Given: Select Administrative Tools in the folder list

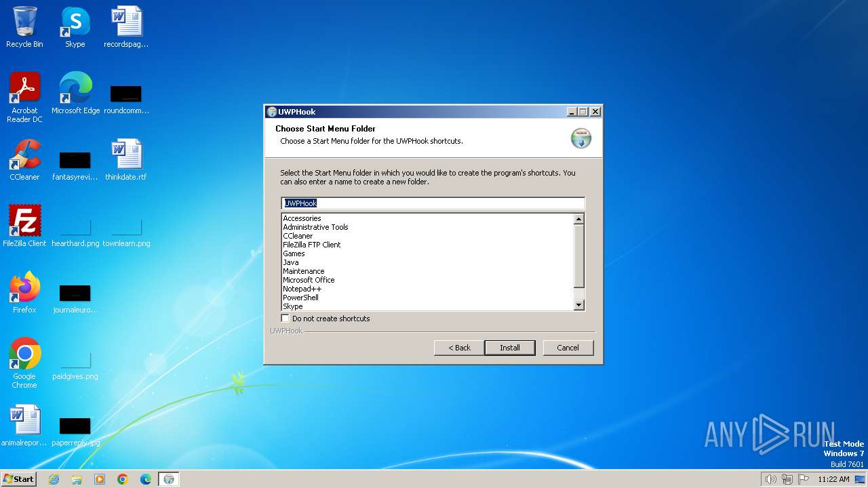Looking at the screenshot, I should click(x=315, y=227).
